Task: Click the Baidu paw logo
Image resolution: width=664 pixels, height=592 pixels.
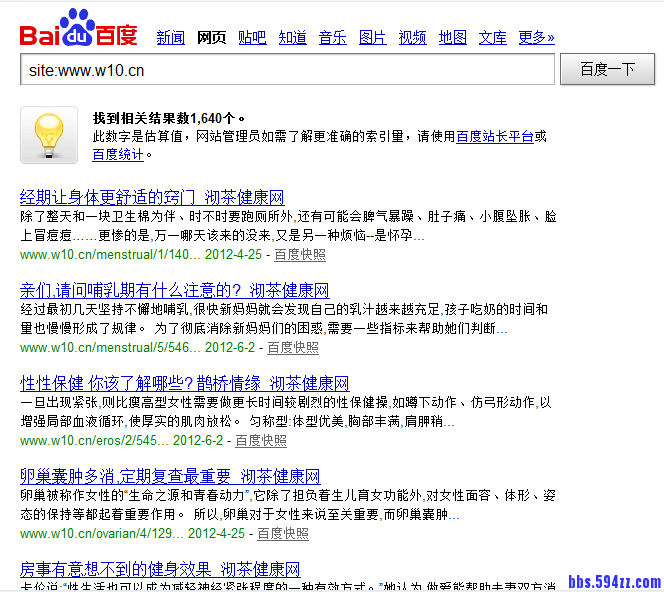Action: 78,28
